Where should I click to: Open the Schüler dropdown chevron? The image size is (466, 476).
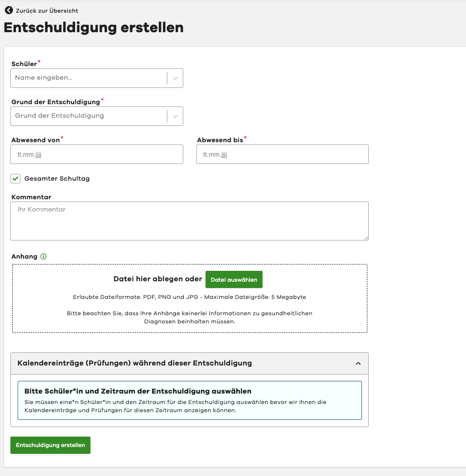click(175, 78)
